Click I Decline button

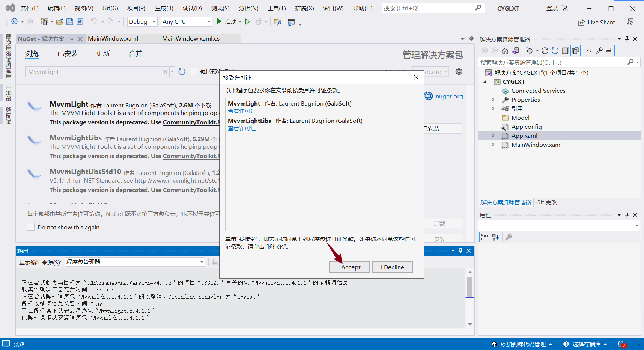(393, 267)
